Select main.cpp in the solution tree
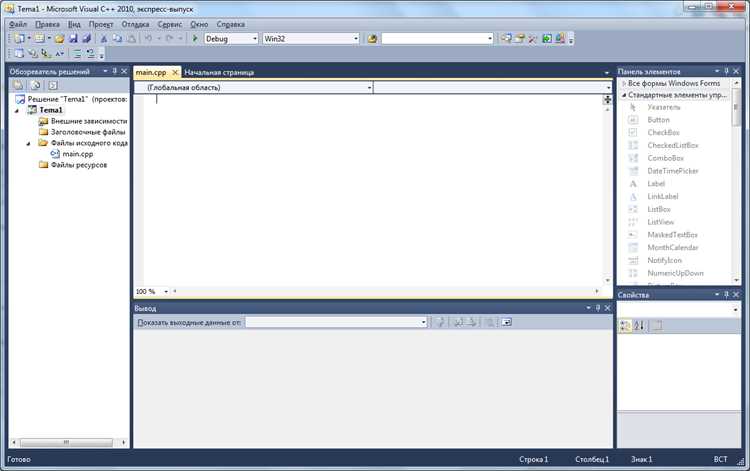The height and width of the screenshot is (471, 750). tap(77, 153)
